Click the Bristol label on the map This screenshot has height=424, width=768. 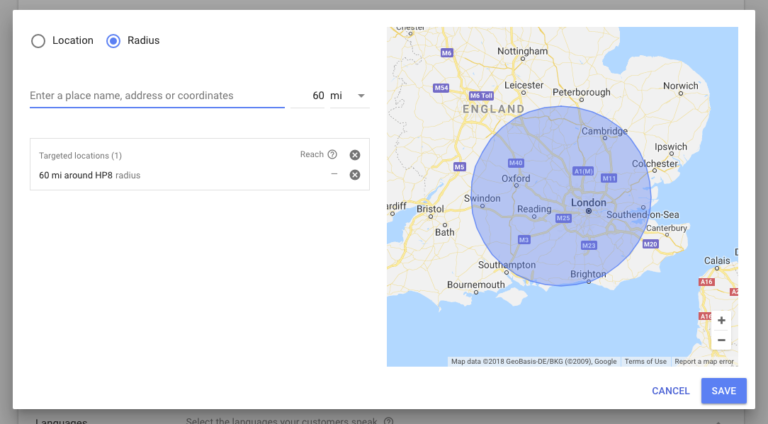click(x=430, y=209)
